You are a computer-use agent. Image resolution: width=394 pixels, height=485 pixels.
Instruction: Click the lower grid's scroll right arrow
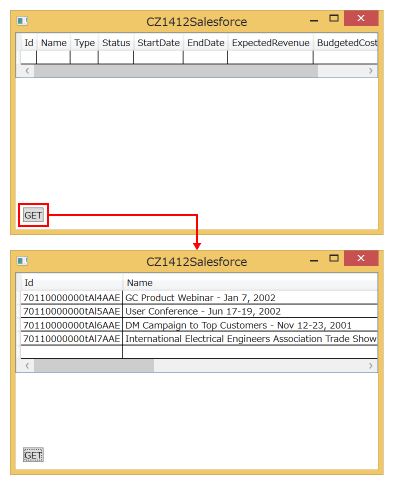coord(371,366)
